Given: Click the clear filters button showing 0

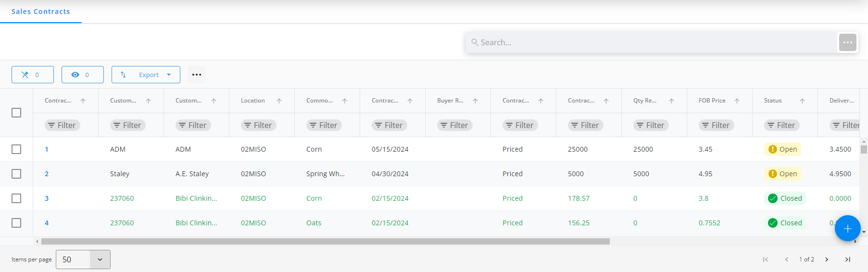Looking at the screenshot, I should point(33,75).
